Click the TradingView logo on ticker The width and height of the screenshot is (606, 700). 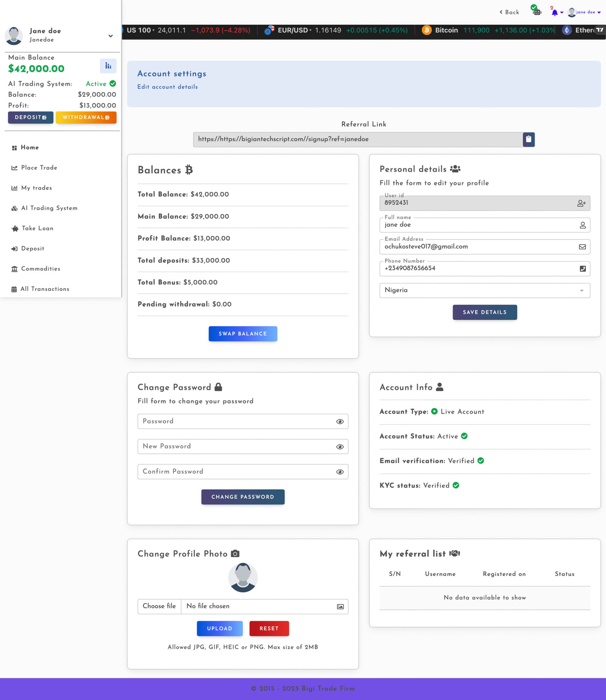tap(600, 30)
